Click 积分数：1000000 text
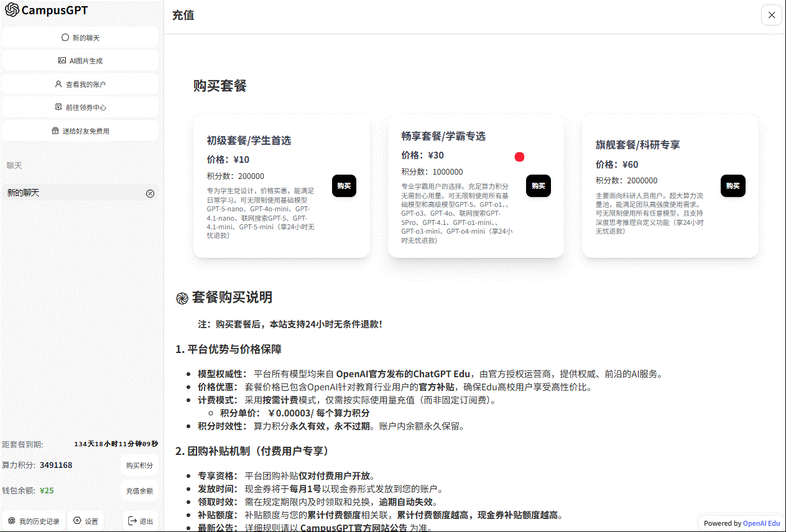The image size is (786, 532). coord(432,172)
